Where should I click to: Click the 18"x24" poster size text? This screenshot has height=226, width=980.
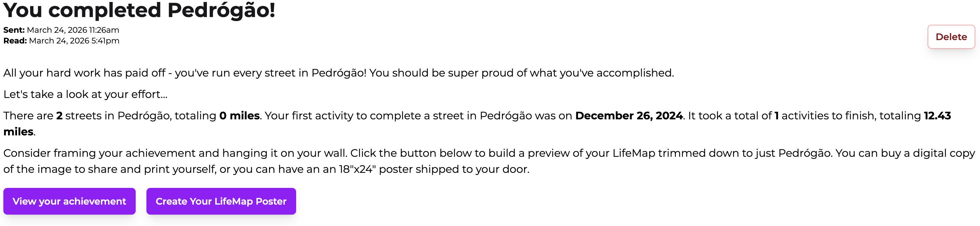click(x=357, y=169)
